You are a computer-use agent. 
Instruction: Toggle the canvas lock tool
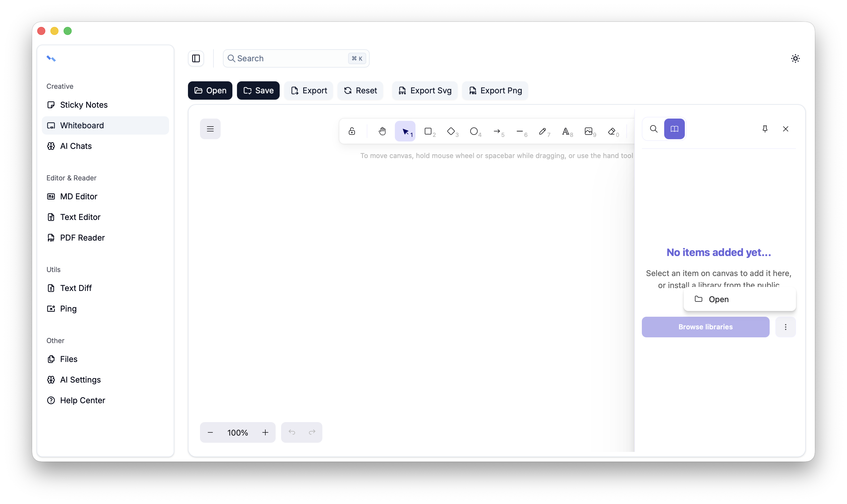[x=352, y=131]
